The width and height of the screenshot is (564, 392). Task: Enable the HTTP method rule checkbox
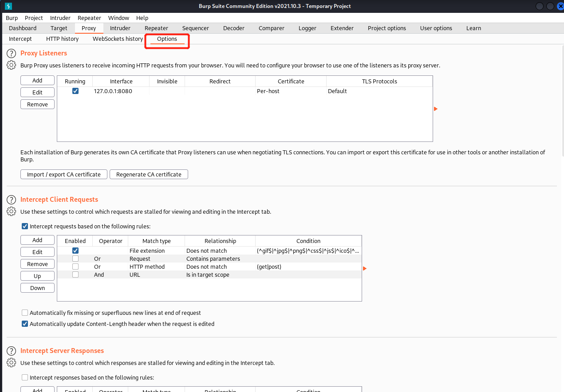[75, 267]
